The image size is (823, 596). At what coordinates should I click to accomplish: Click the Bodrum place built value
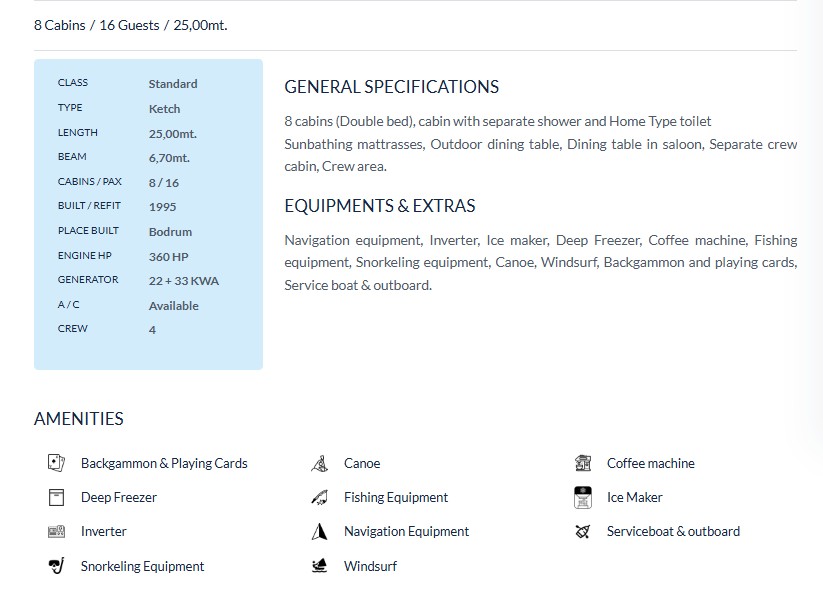pyautogui.click(x=170, y=232)
